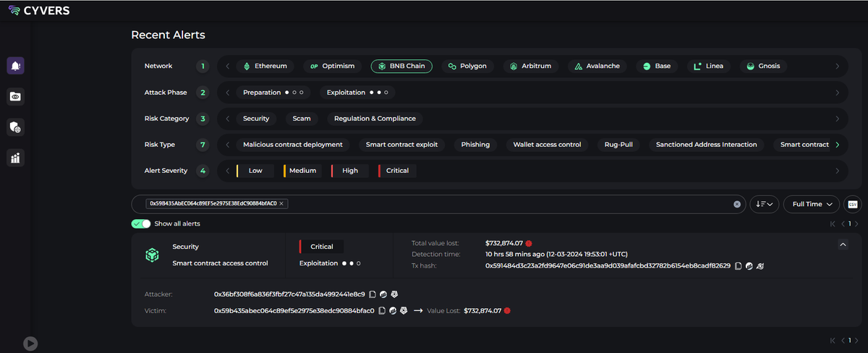Copy the Tx hash to clipboard

[737, 266]
